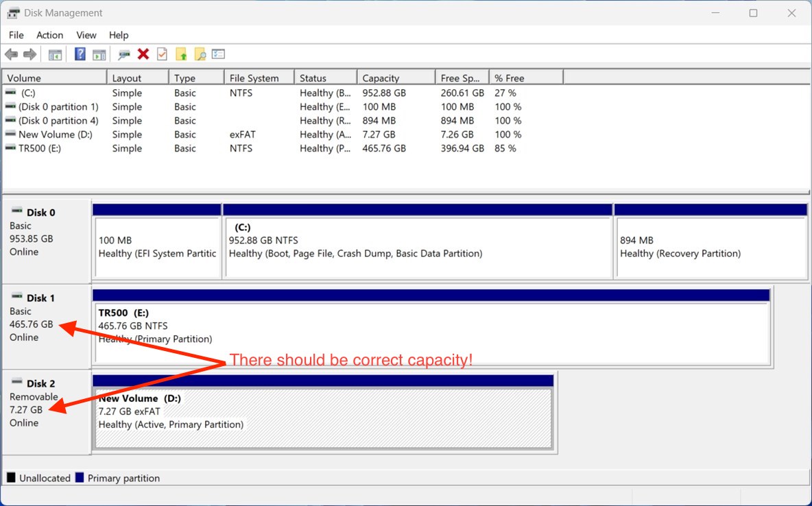Click the drive icon beside (C:) volume row
Screen dimensions: 812x506
point(10,92)
